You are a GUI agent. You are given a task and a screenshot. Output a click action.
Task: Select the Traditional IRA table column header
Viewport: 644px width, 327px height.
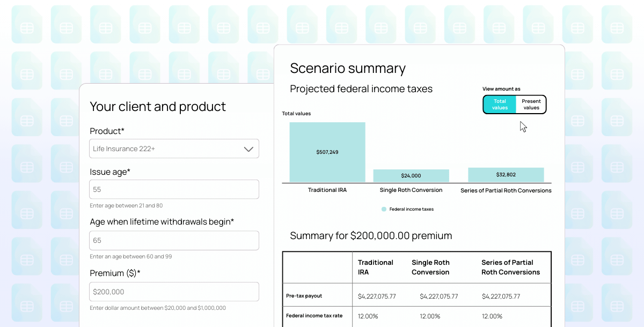tap(376, 267)
